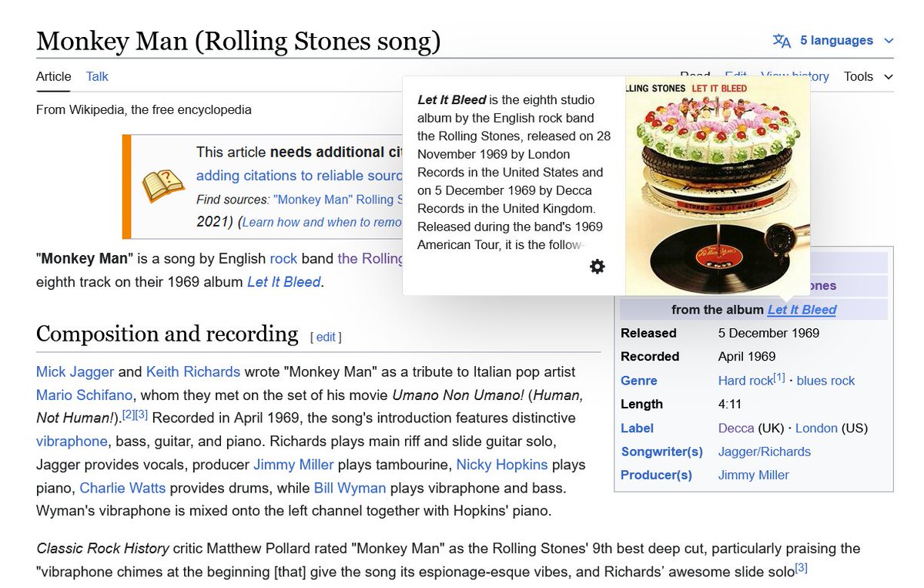Open the Tools dropdown menu
The height and width of the screenshot is (588, 924).
coord(869,76)
